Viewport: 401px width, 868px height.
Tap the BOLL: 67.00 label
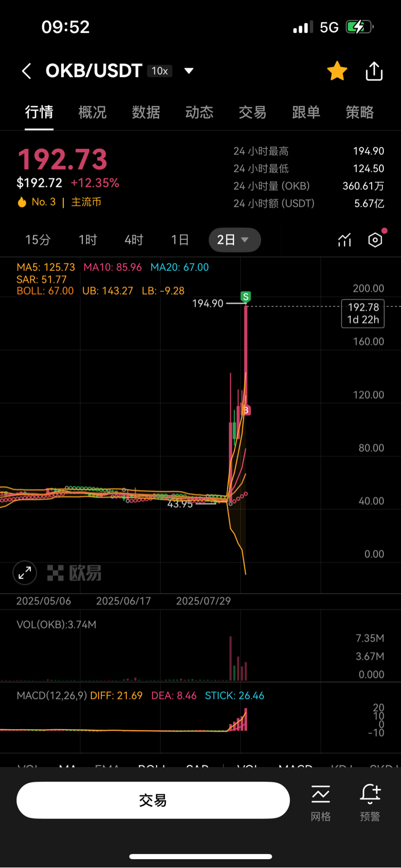point(45,291)
